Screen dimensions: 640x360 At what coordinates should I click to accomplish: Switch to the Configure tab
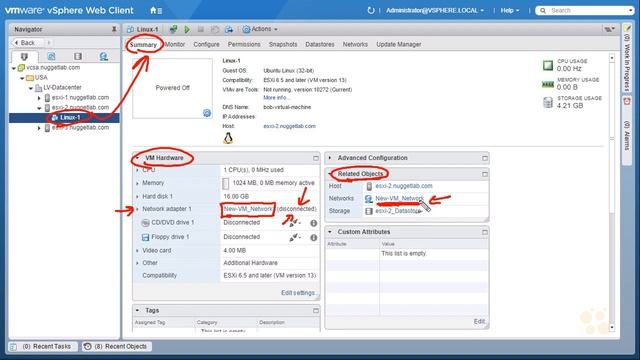click(x=206, y=44)
